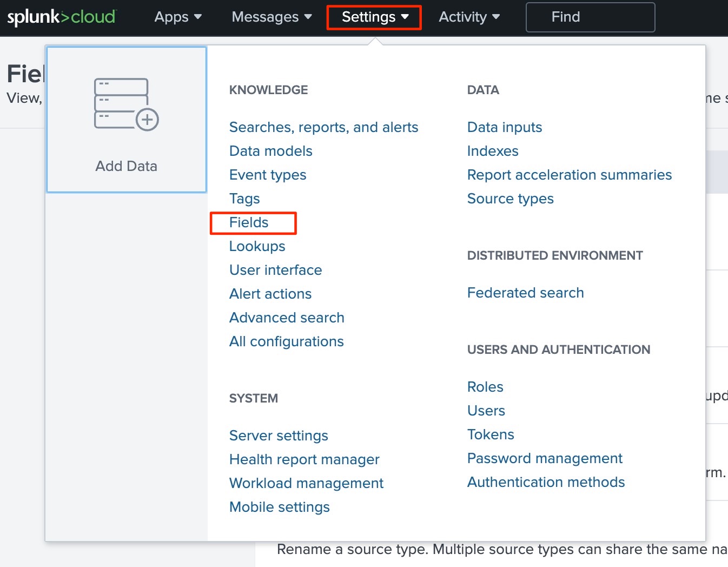Image resolution: width=728 pixels, height=567 pixels.
Task: View Indexes settings
Action: 492,151
